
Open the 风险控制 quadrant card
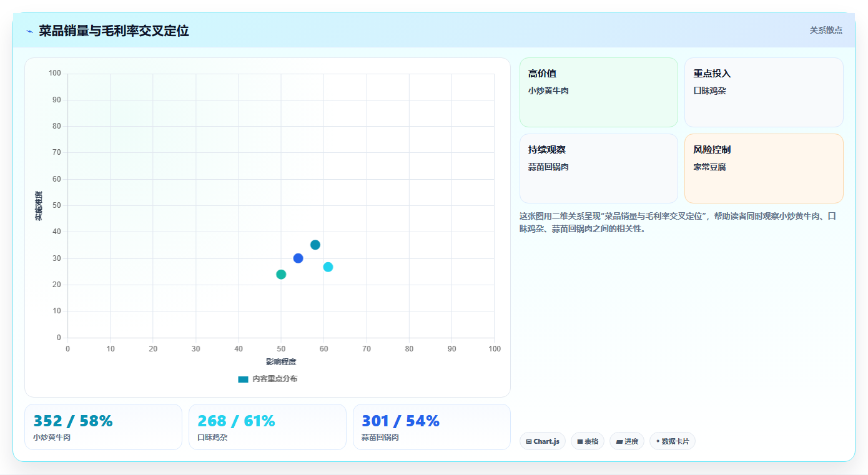tap(764, 169)
